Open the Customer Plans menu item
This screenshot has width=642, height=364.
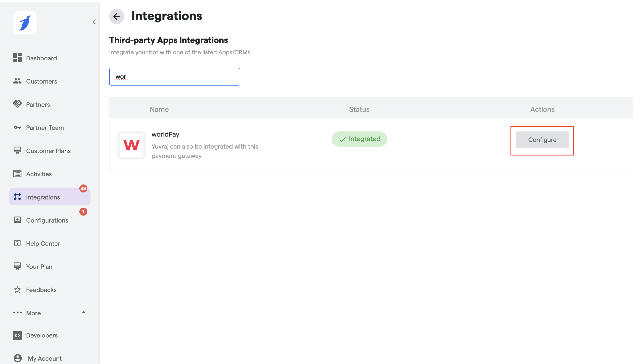click(x=48, y=151)
